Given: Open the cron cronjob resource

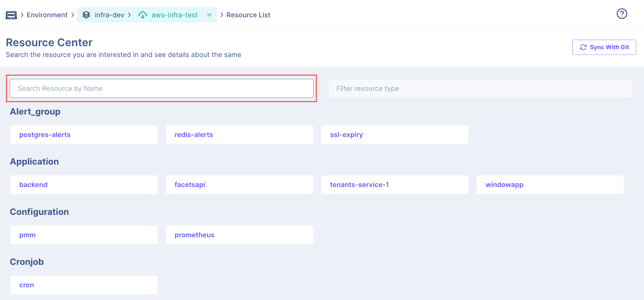Looking at the screenshot, I should pyautogui.click(x=84, y=285).
